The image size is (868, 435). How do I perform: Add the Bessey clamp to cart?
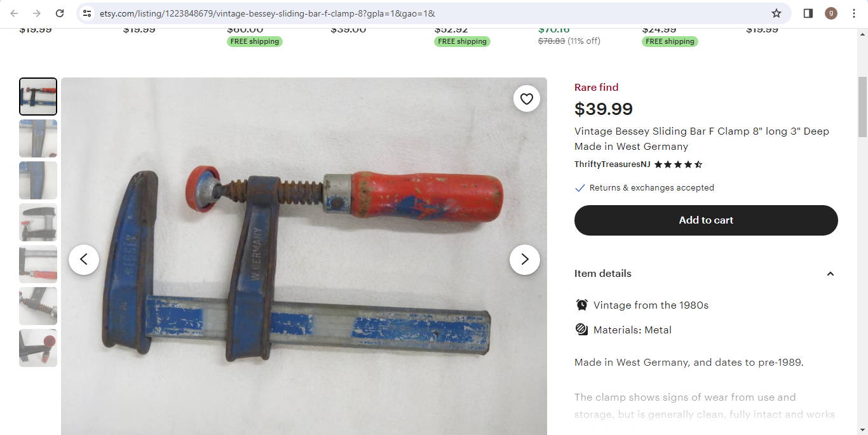click(706, 220)
